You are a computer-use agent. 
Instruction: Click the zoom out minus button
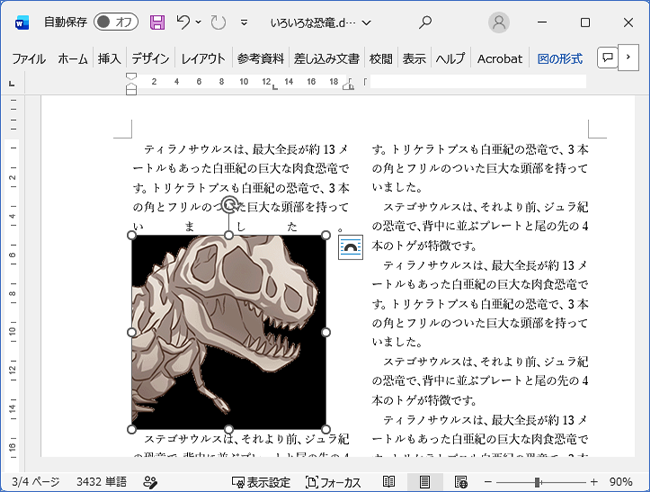pos(488,482)
